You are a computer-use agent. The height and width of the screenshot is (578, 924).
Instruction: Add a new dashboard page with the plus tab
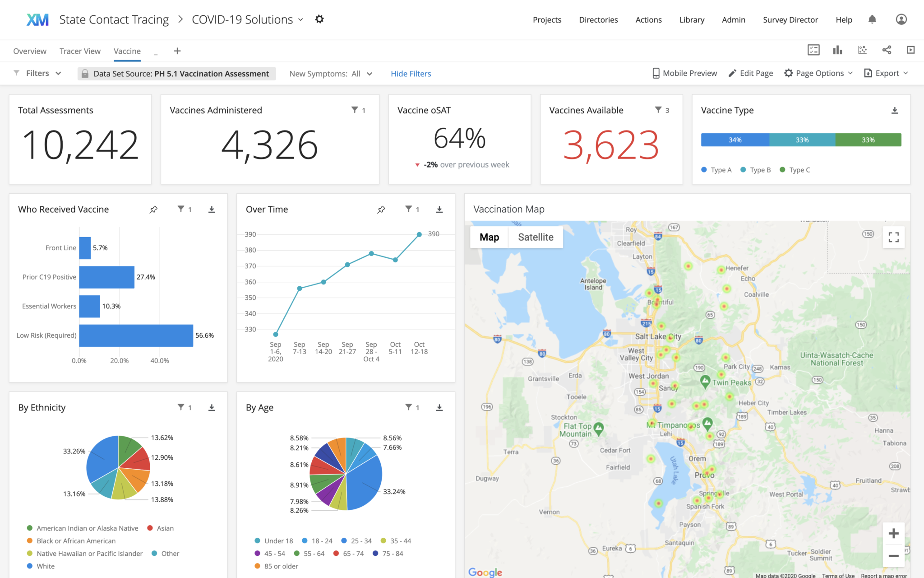(x=177, y=51)
